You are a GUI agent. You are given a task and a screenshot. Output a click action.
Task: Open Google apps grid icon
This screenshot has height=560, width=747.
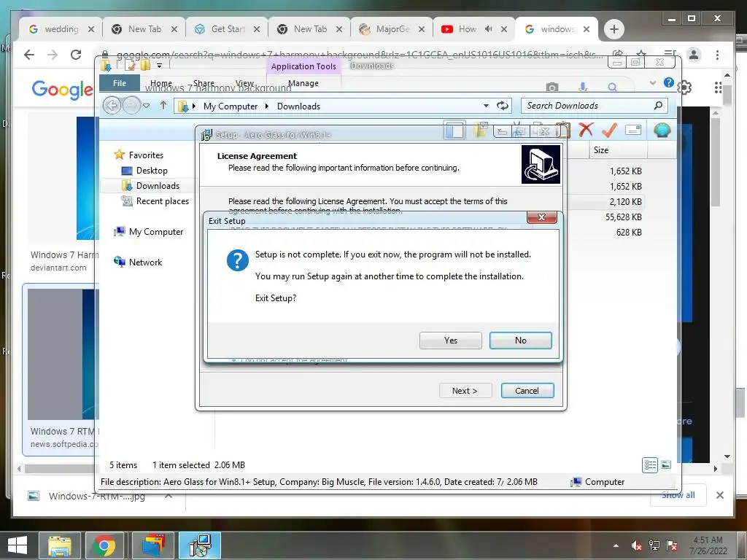tap(718, 87)
